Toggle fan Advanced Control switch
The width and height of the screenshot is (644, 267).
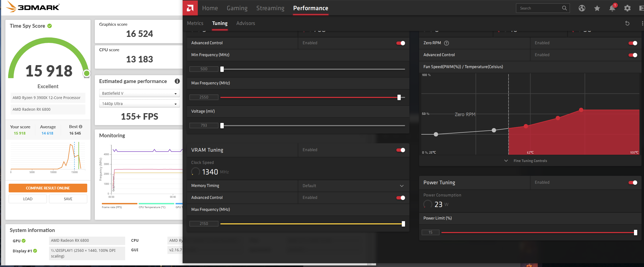(x=633, y=55)
